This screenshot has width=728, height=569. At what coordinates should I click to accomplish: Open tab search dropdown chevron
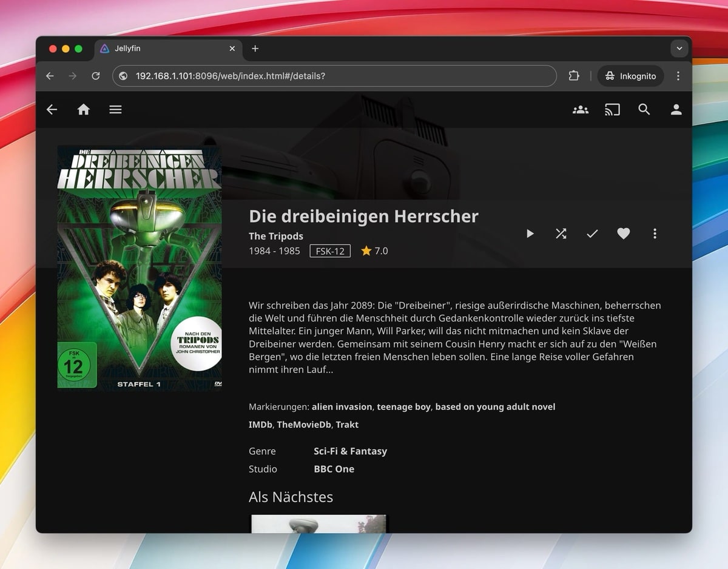(x=679, y=49)
